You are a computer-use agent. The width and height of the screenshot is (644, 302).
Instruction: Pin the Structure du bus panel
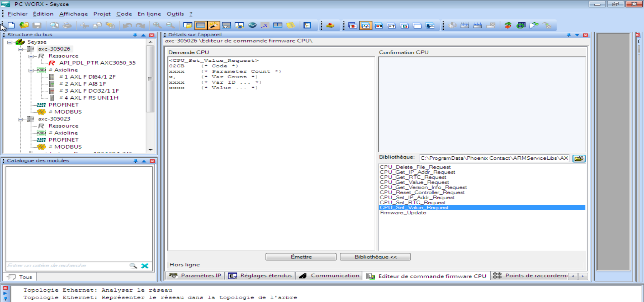click(x=135, y=35)
